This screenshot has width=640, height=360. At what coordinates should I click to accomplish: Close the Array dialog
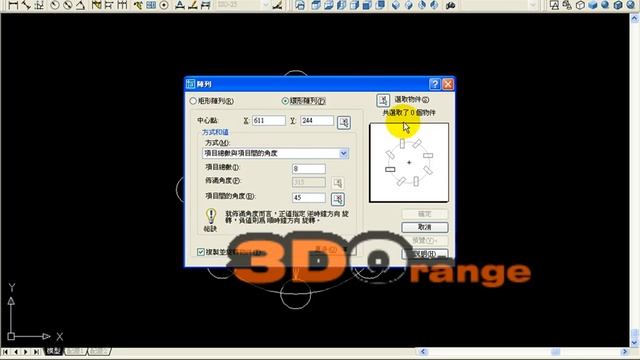point(448,84)
